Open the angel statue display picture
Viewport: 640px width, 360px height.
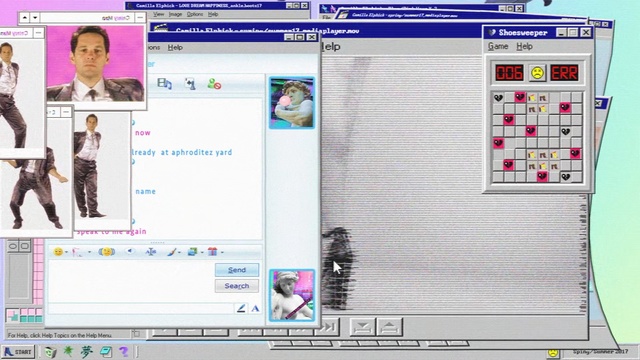pyautogui.click(x=292, y=295)
